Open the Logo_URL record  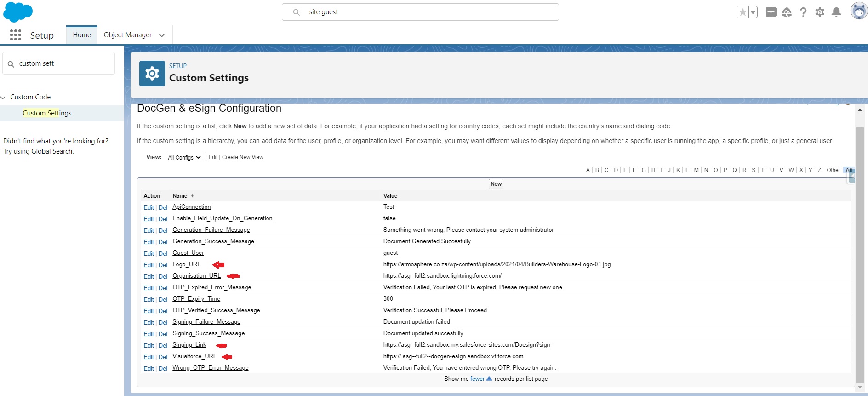187,264
